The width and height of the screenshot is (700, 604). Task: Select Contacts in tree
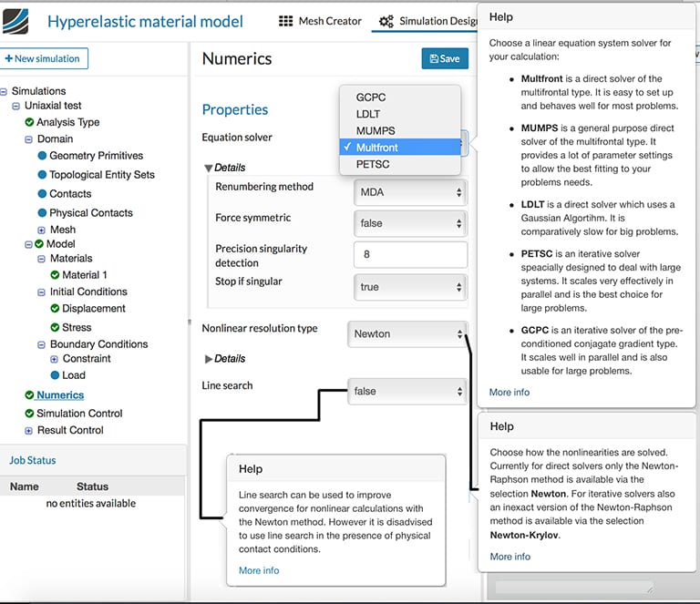click(x=70, y=194)
